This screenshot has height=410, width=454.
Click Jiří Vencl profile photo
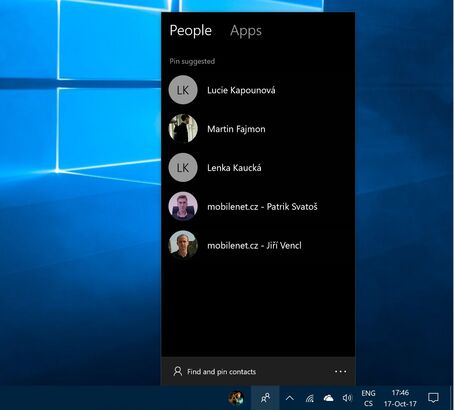[183, 245]
